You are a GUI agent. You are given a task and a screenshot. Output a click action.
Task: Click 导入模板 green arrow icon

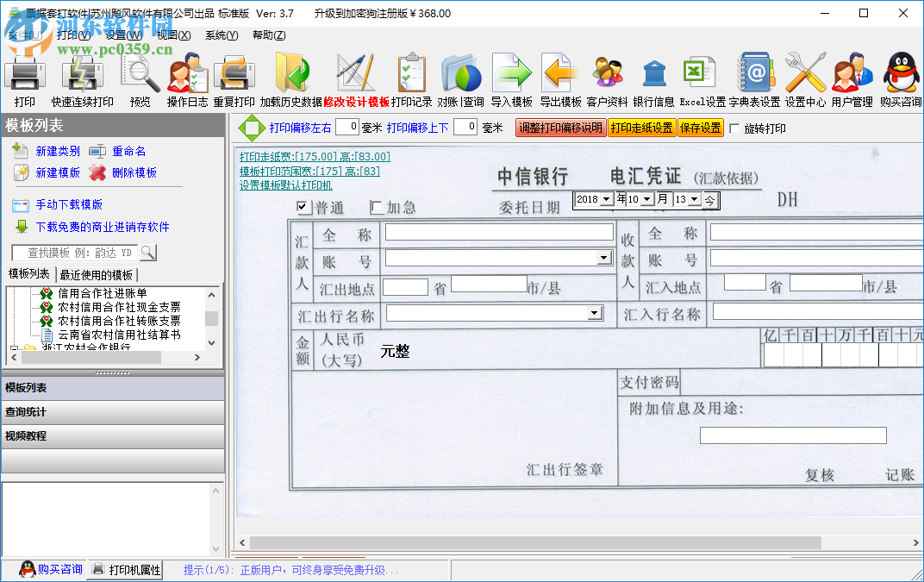point(511,74)
